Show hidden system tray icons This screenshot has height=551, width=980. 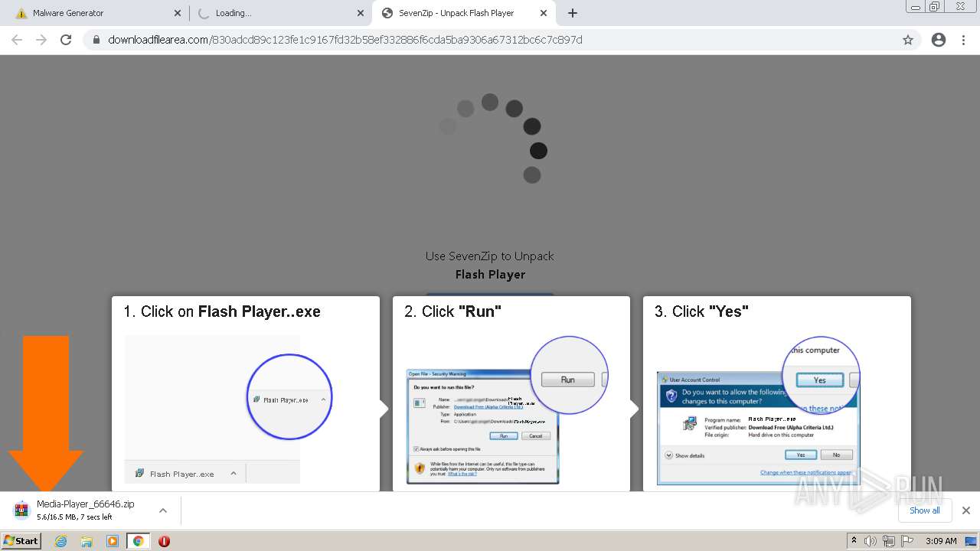click(x=854, y=541)
